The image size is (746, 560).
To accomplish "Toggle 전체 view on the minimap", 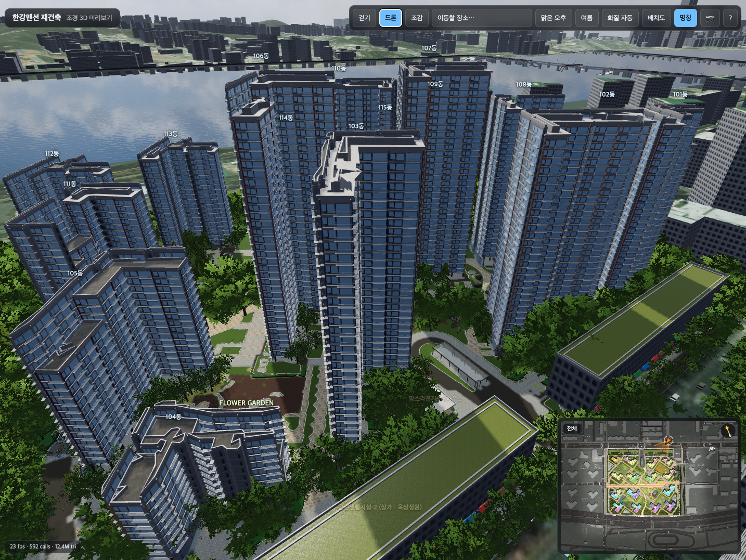I will coord(572,428).
